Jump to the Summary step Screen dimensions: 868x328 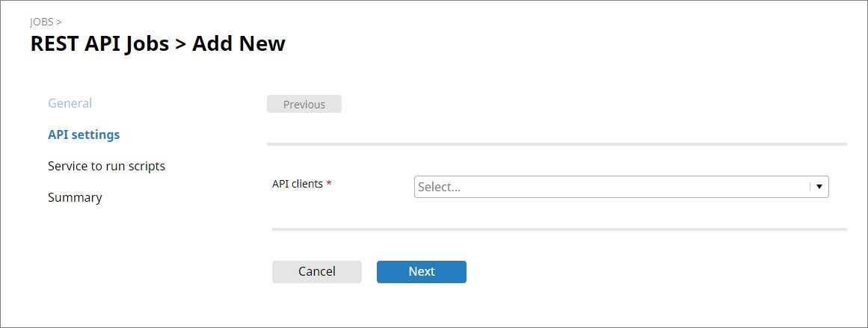point(75,197)
